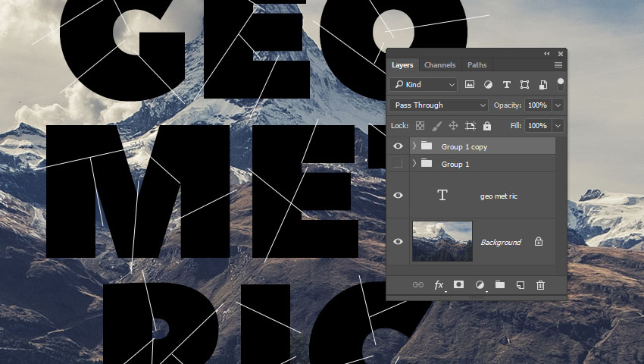Hide the Group 1 copy layer
The height and width of the screenshot is (364, 644).
(398, 146)
